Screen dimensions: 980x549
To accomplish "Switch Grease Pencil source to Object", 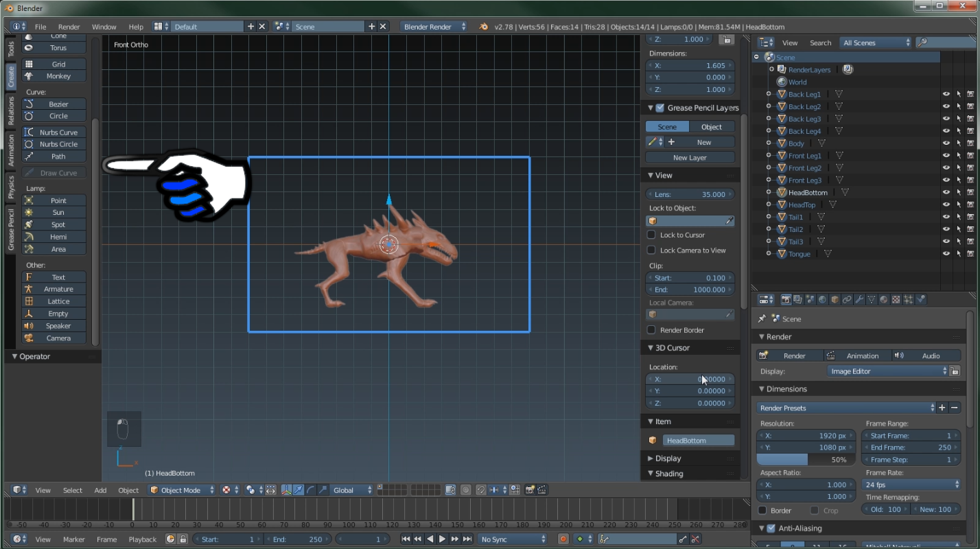I will coord(712,127).
